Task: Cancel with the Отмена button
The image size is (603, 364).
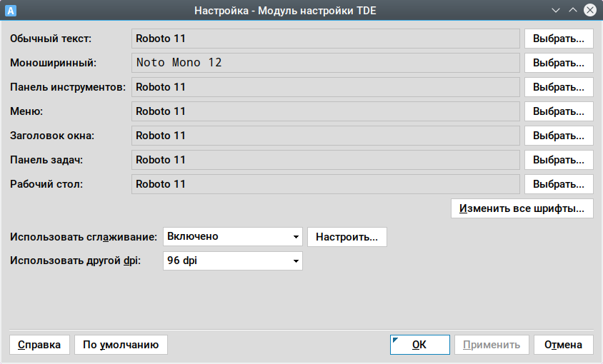Action: point(563,345)
